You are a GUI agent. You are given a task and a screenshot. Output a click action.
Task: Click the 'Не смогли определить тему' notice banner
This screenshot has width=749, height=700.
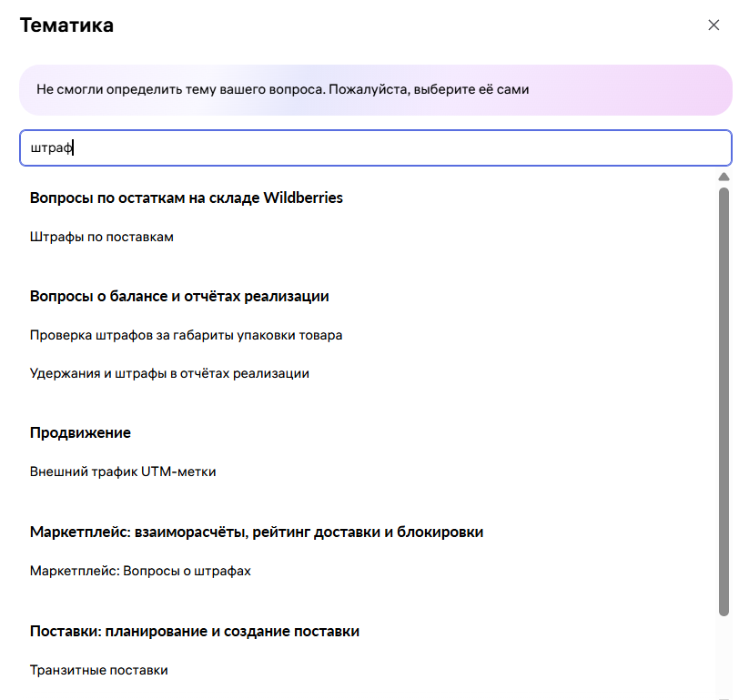(376, 90)
